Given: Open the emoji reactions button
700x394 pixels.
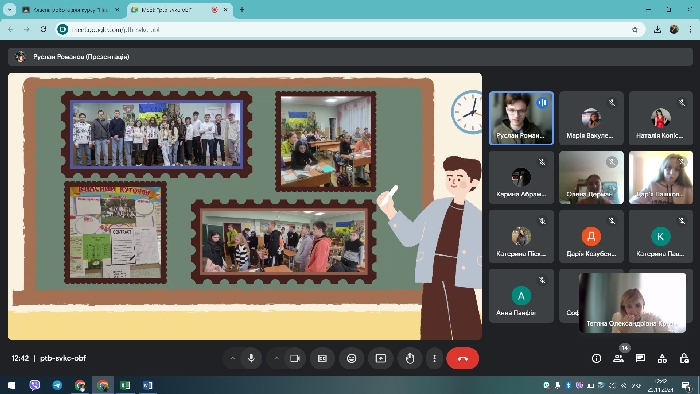Looking at the screenshot, I should click(x=352, y=358).
